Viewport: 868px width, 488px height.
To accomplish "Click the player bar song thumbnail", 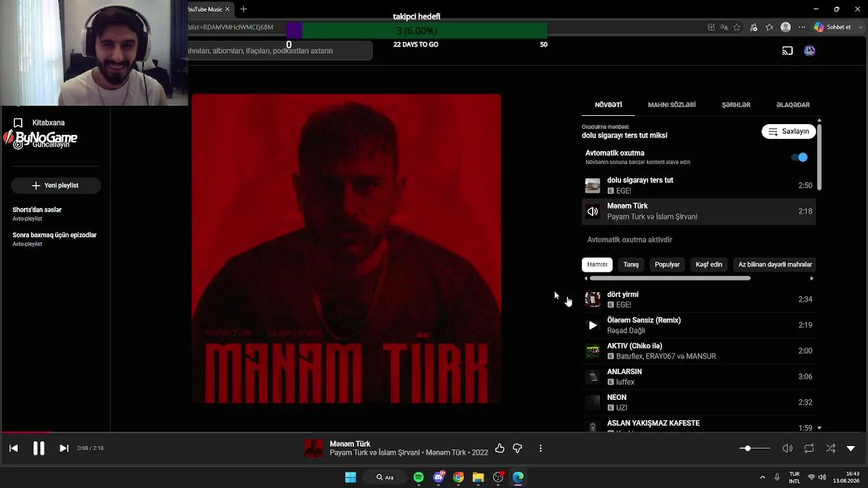I will (x=314, y=448).
